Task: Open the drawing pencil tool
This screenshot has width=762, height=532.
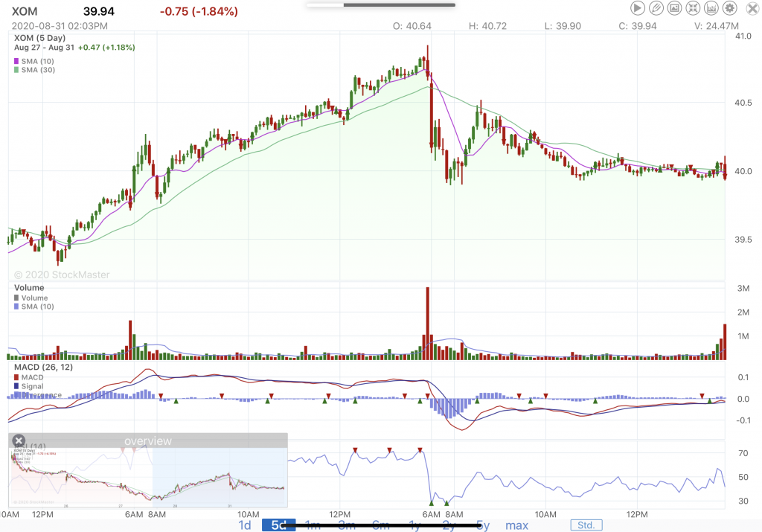Action: coord(656,9)
